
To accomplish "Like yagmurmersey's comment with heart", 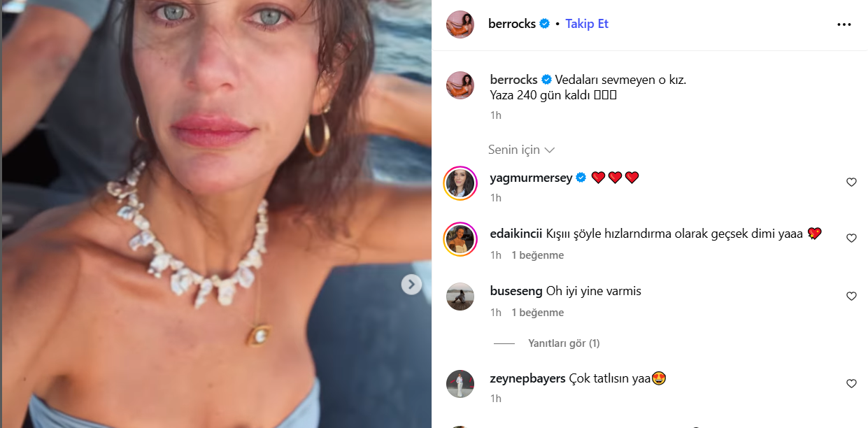I will tap(851, 183).
